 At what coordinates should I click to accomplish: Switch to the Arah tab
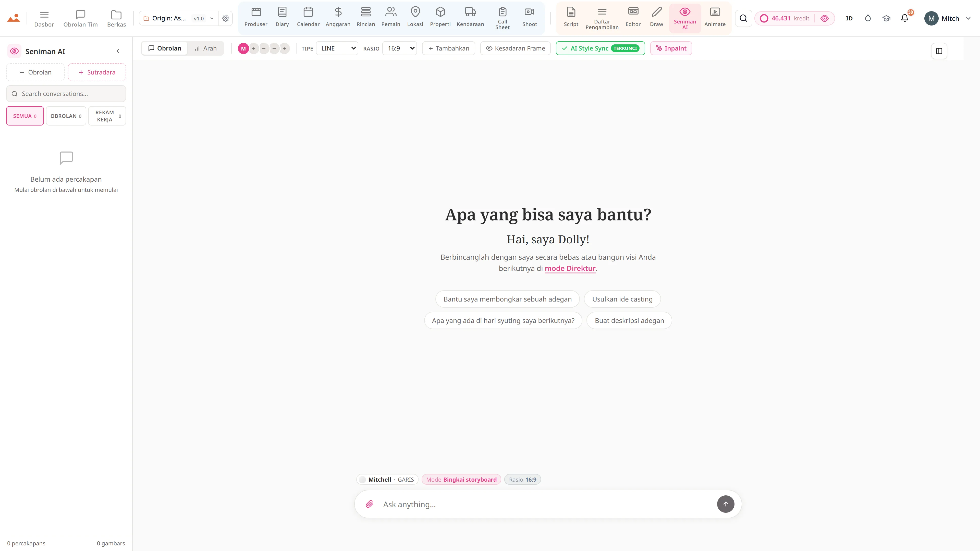click(x=205, y=48)
